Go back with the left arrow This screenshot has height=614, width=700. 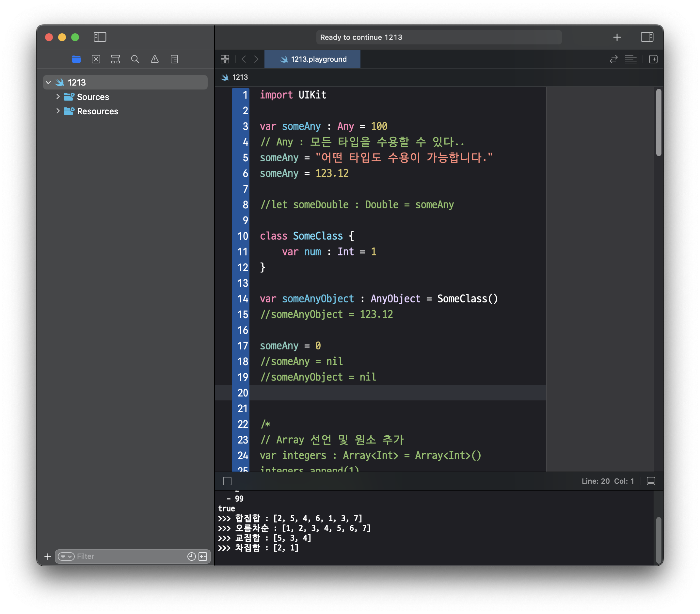click(x=244, y=59)
